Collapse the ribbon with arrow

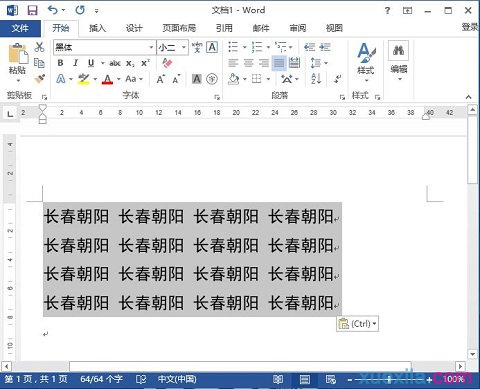coord(468,97)
